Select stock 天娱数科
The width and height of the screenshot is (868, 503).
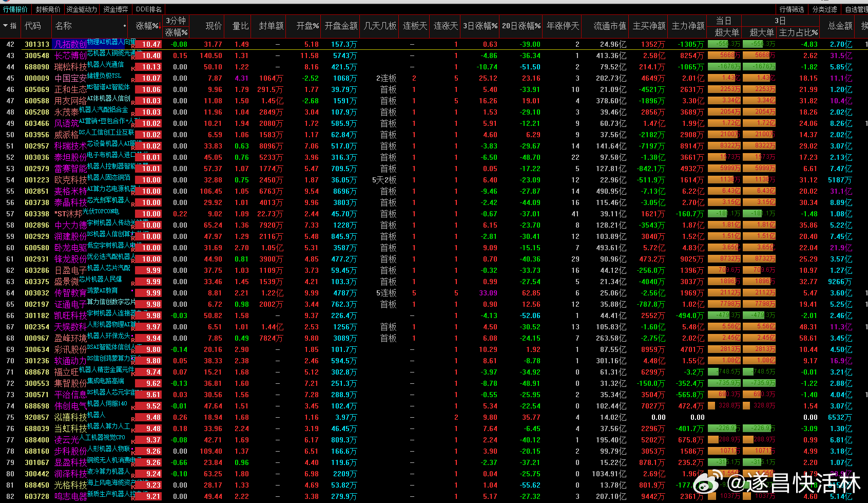tap(70, 327)
